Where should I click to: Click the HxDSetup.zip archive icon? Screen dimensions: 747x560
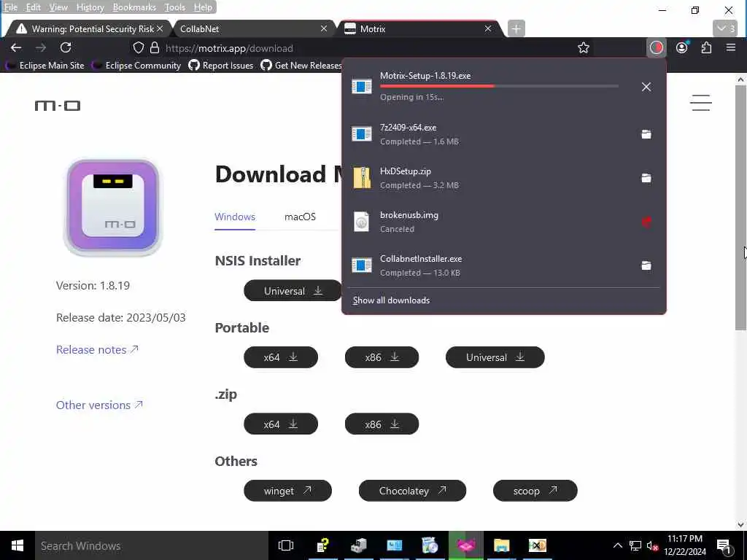362,178
